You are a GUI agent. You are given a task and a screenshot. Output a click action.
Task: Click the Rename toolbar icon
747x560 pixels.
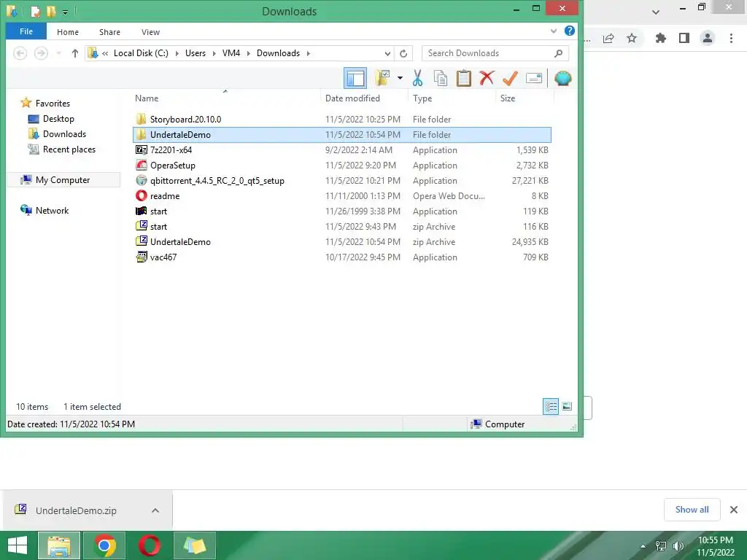(x=533, y=78)
